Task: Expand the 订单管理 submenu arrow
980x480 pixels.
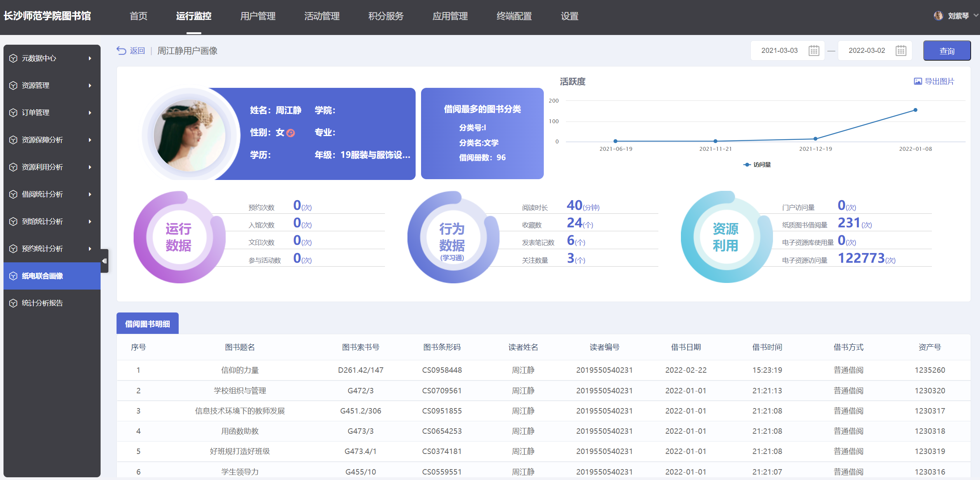Action: [90, 113]
